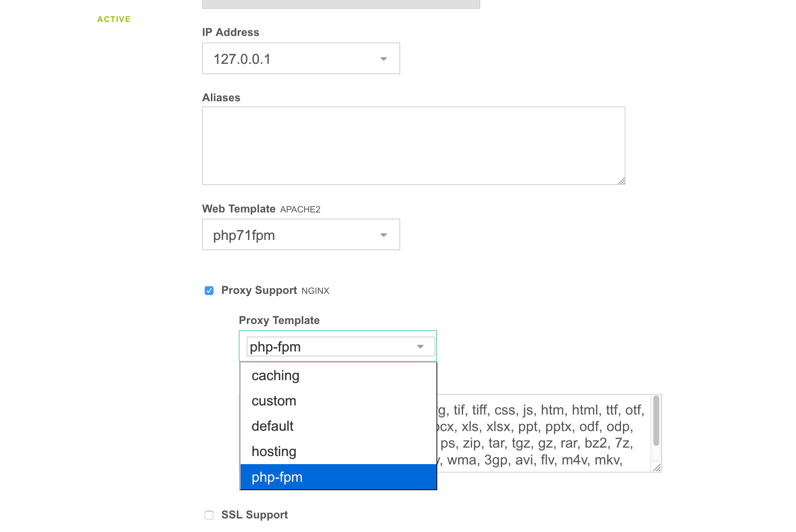The height and width of the screenshot is (532, 796).
Task: Click the Proxy Template dropdown arrow
Action: [x=420, y=347]
